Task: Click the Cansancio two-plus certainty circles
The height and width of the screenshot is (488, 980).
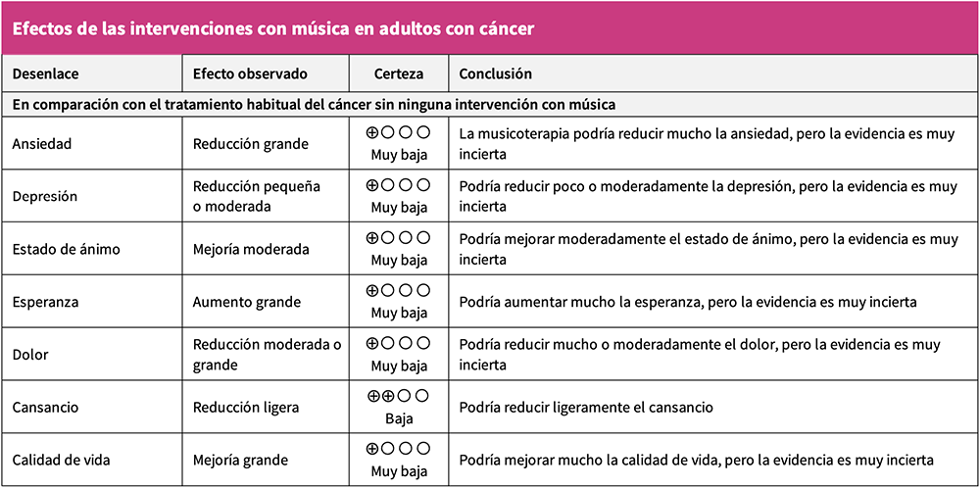Action: (x=398, y=397)
